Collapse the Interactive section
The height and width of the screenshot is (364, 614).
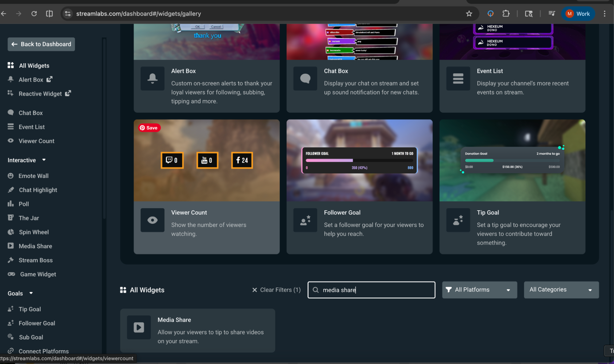pyautogui.click(x=43, y=160)
